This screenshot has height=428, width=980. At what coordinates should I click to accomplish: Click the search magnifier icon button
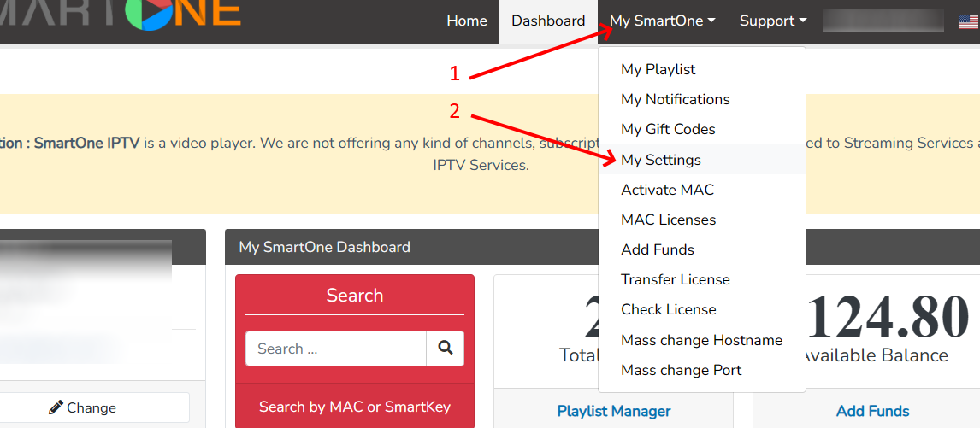click(445, 348)
